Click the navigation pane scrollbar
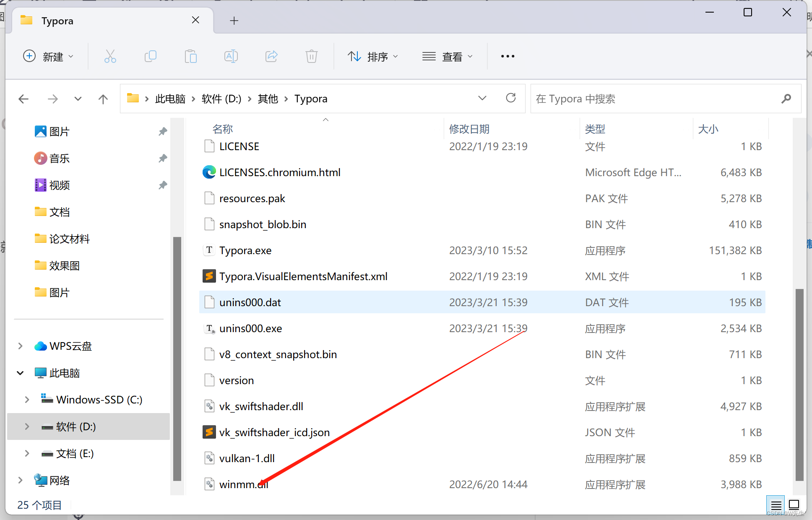The image size is (812, 520). coord(177,359)
